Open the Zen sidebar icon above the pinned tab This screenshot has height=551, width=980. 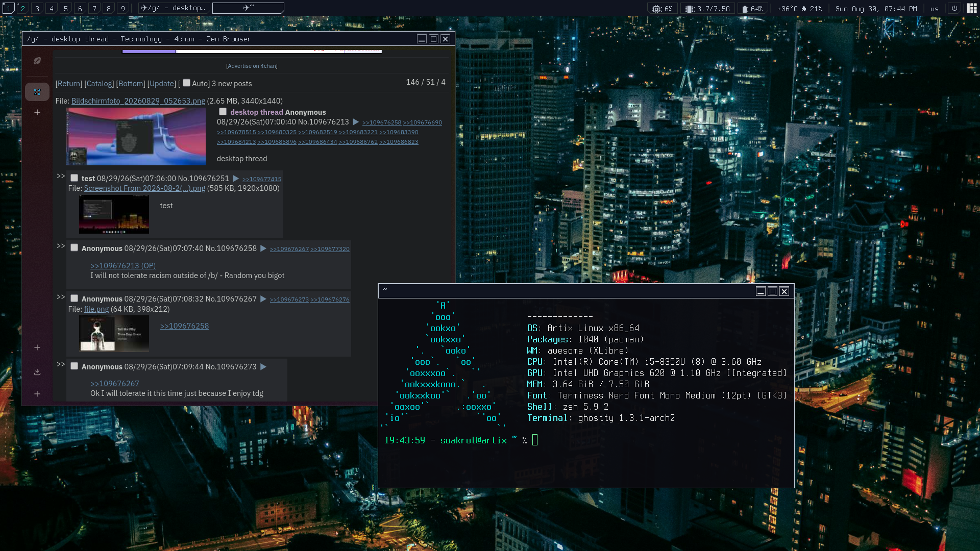point(37,61)
